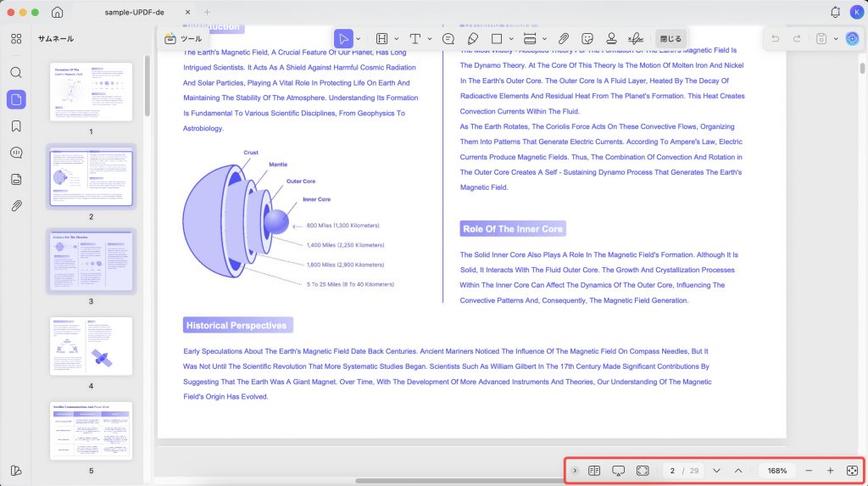Image resolution: width=868 pixels, height=486 pixels.
Task: Select page 5 thumbnail
Action: 91,431
